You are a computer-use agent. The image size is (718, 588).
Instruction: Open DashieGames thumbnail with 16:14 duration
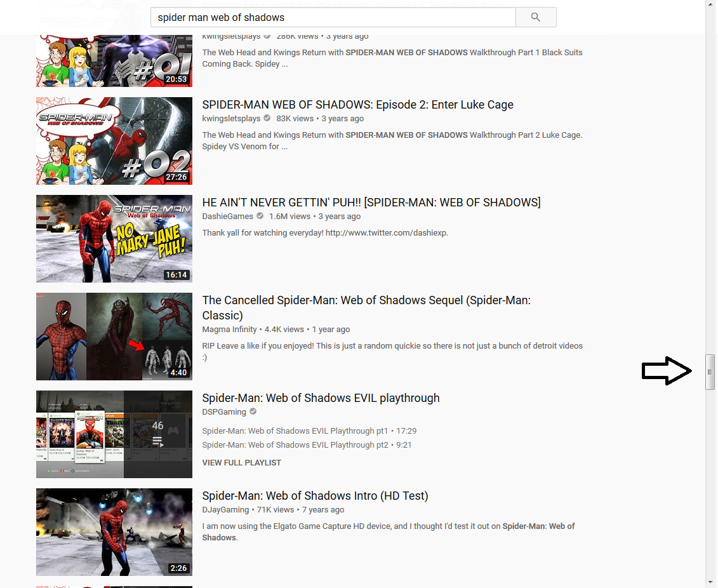coord(114,239)
